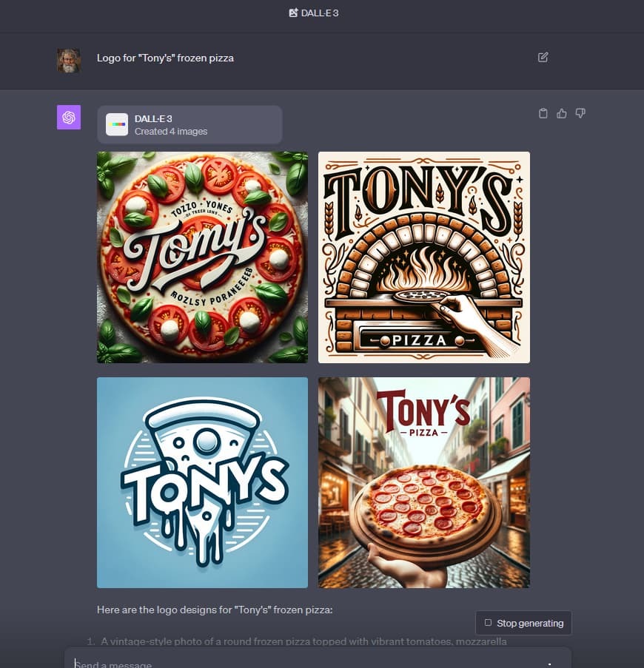Open the DALL-E 3 model selector at top
Image resolution: width=644 pixels, height=668 pixels.
(x=314, y=13)
